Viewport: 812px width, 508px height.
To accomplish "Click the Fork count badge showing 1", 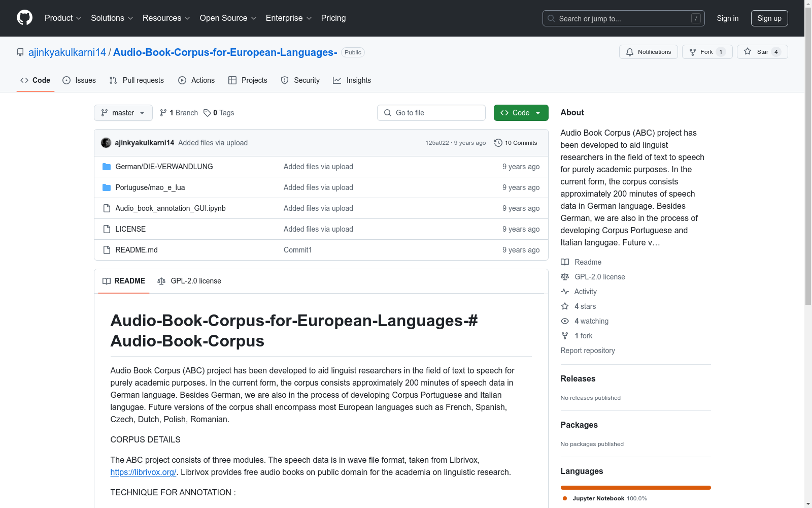I will [721, 52].
